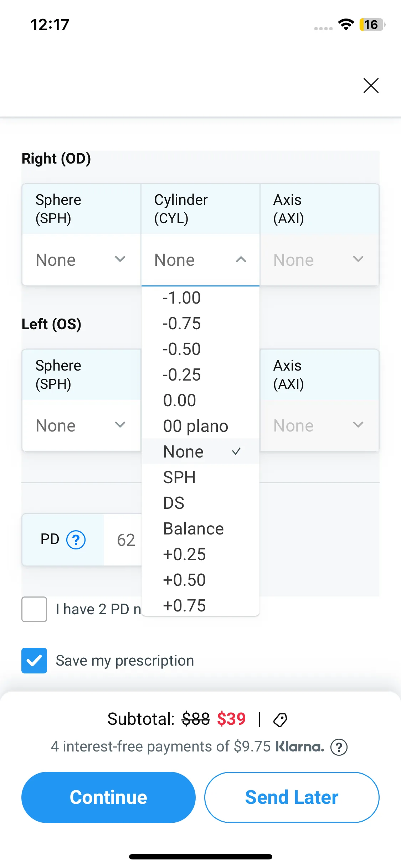
Task: Tap the PD help question mark icon
Action: tap(76, 540)
